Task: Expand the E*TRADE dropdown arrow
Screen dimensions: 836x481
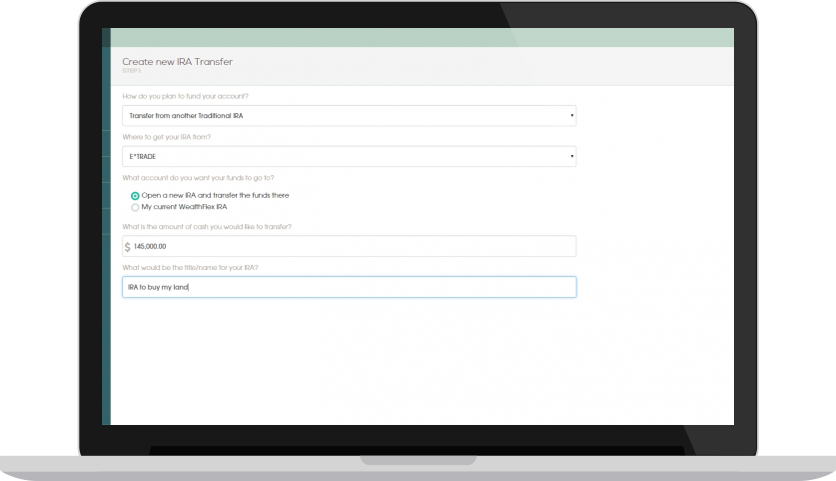Action: (572, 157)
